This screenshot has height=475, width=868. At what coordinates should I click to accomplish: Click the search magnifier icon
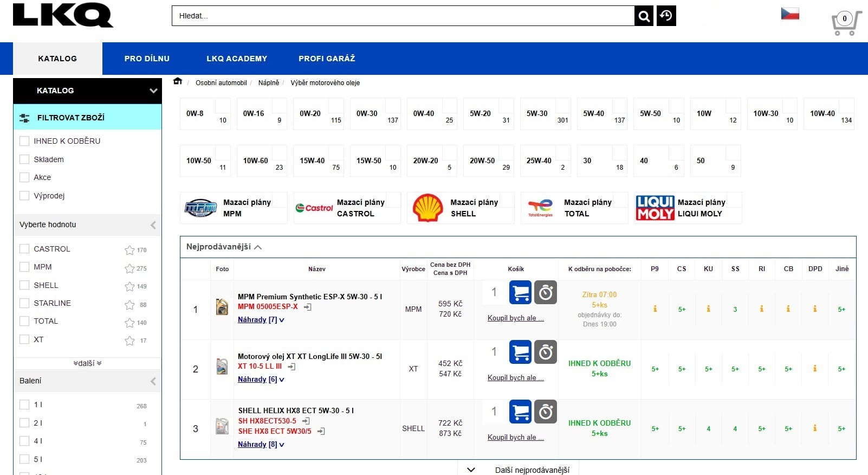tap(644, 16)
